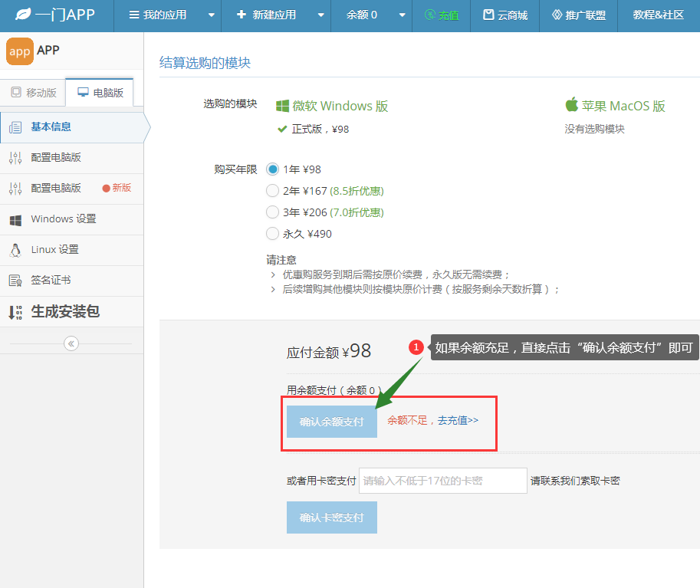Click the green Apple logo icon
This screenshot has height=588, width=700.
571,104
